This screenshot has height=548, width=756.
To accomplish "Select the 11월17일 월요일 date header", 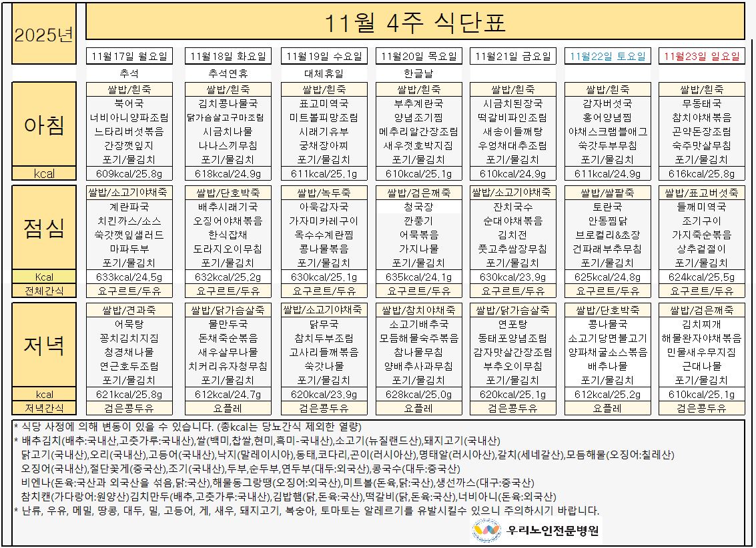I will tap(129, 56).
